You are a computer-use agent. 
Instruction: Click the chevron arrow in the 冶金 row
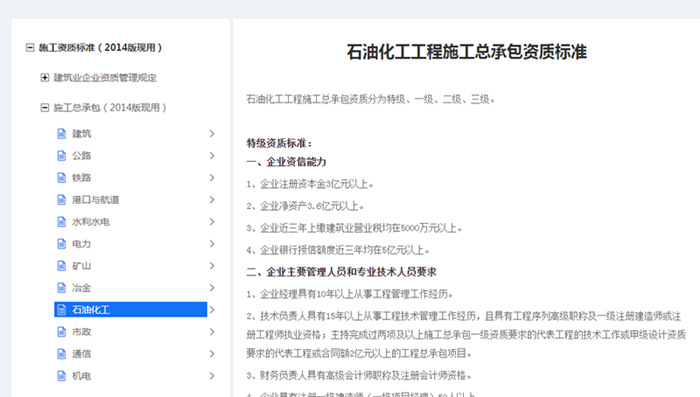point(212,288)
